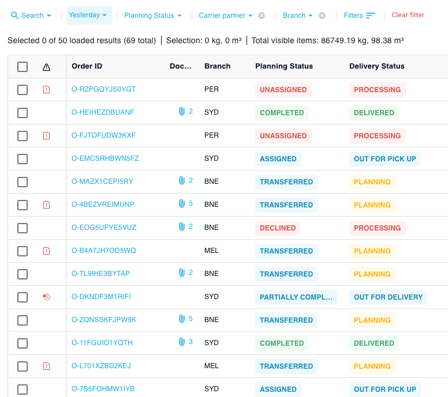The height and width of the screenshot is (397, 448).
Task: Select checkbox for order O-4BEZVREIMUNP
Action: [x=22, y=205]
